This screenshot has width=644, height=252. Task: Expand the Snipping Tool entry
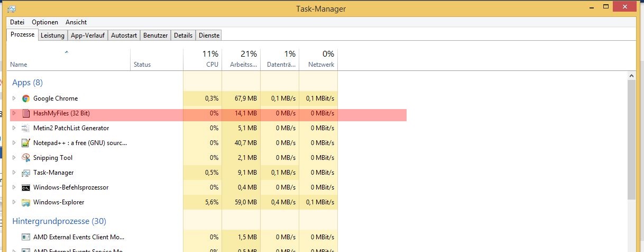point(14,158)
